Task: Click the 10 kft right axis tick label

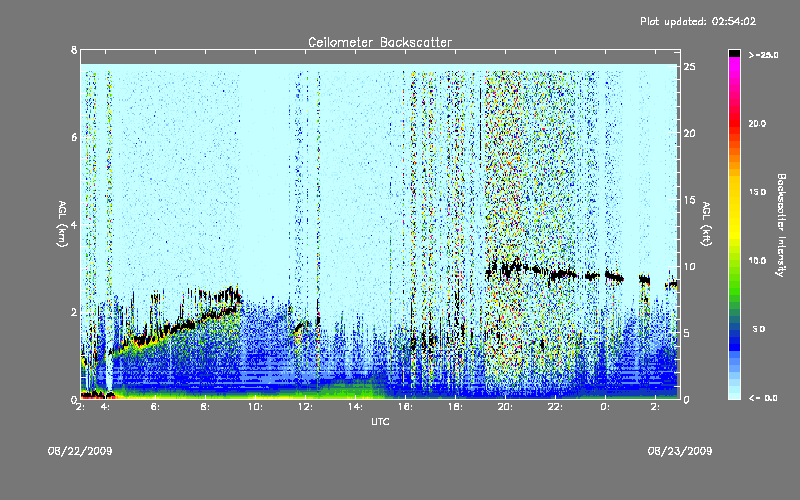Action: pos(689,266)
